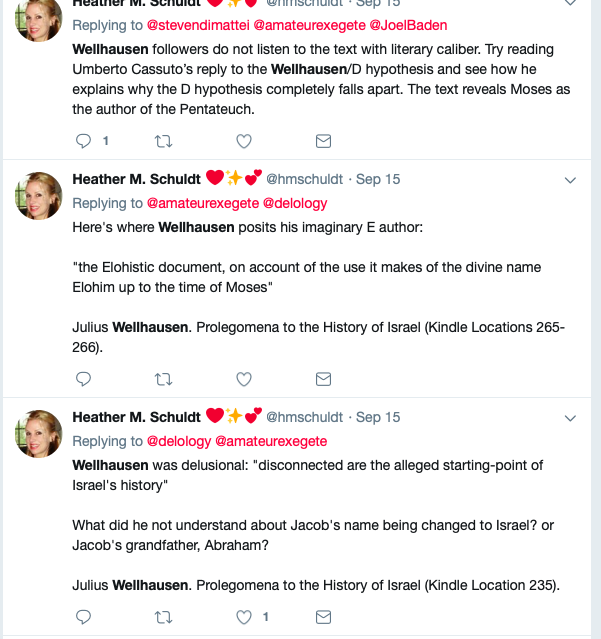
Task: Open the Sep 15 timestamp of middle tweet
Action: click(378, 179)
